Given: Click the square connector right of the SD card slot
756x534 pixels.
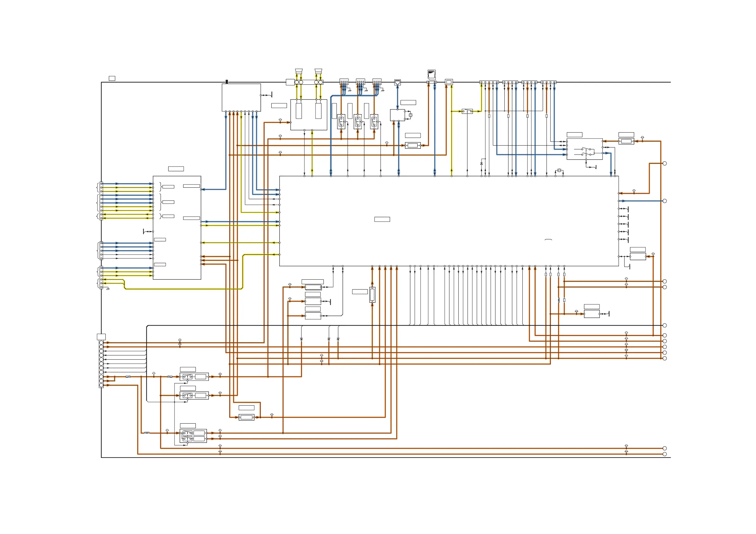Looking at the screenshot, I should [x=449, y=82].
